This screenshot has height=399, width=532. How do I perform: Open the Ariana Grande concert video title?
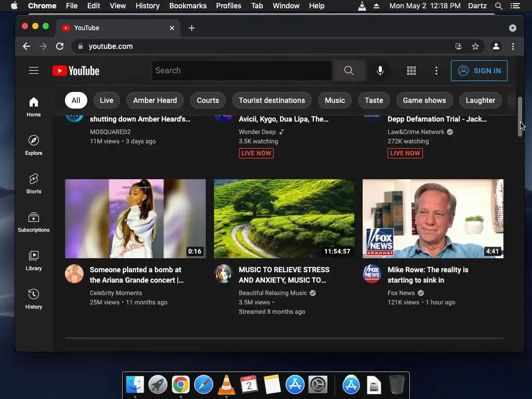137,275
